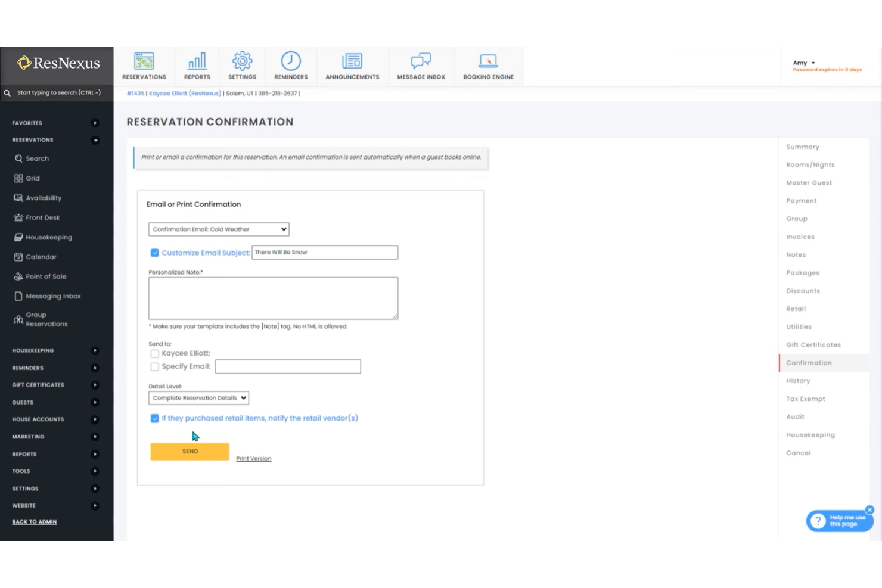
Task: Open the Message Inbox chat icon
Action: pos(421,60)
